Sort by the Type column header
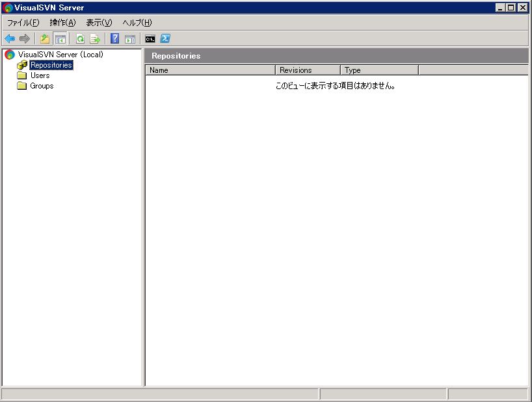Screen dimensions: 532x402 [379, 70]
